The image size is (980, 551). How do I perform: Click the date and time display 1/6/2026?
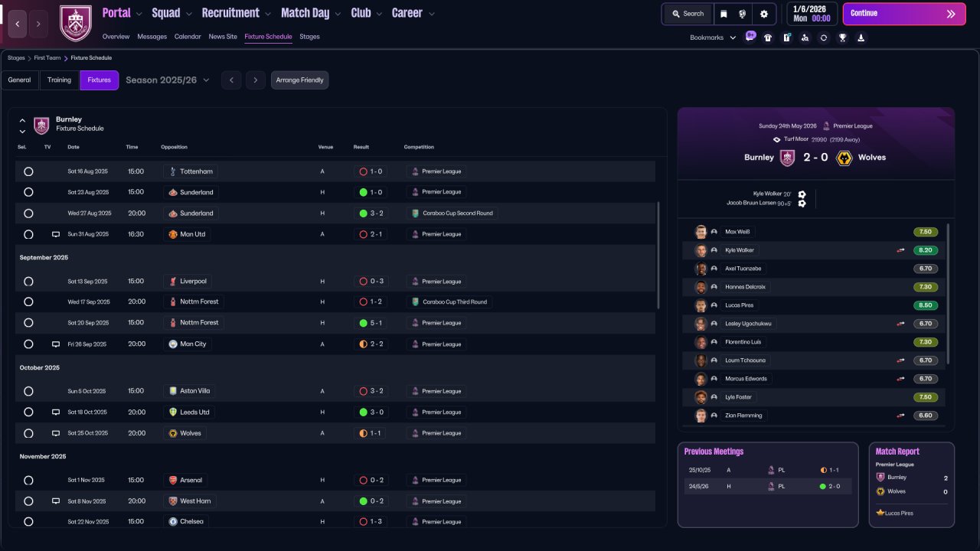coord(811,14)
